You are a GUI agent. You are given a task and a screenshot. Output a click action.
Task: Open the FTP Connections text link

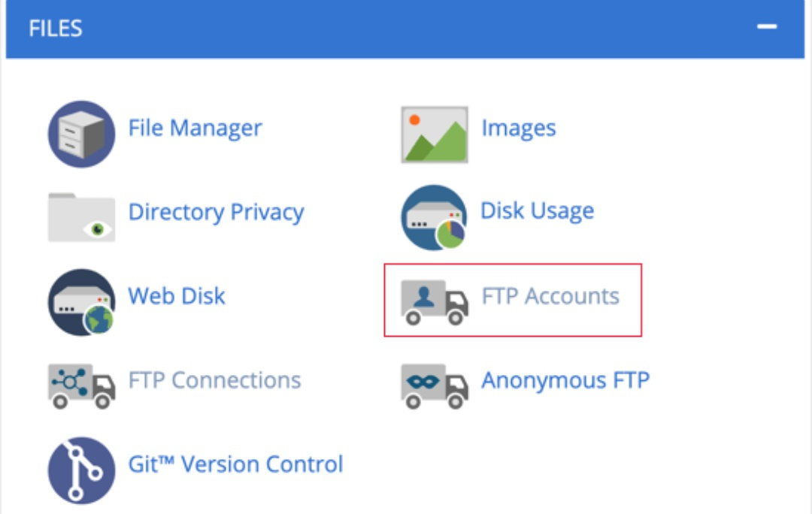[x=214, y=379]
